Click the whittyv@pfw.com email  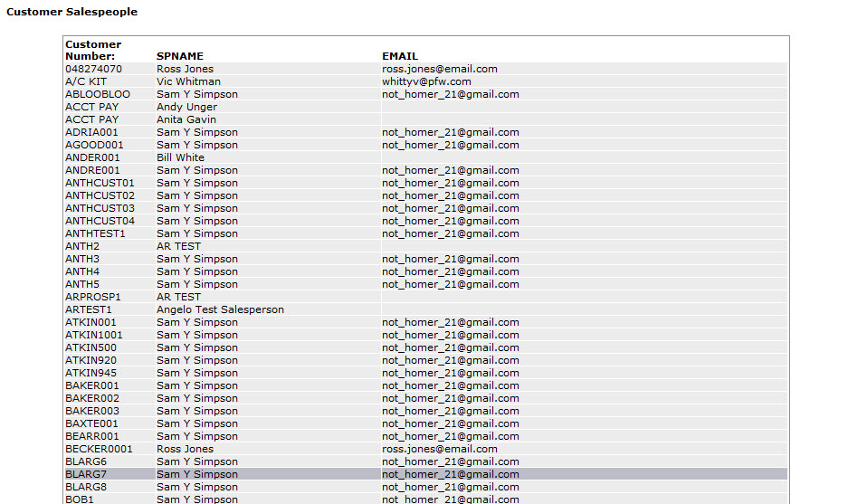point(426,81)
